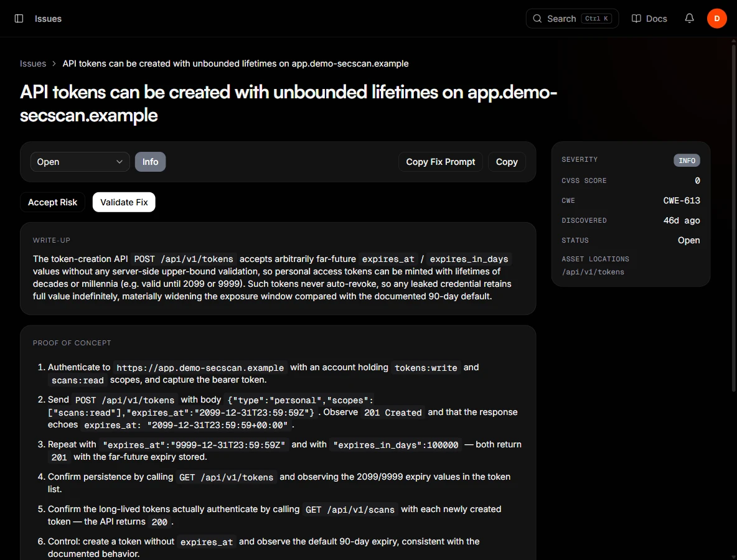This screenshot has width=737, height=560.
Task: Click the 'POST /api/v1/tokens' code in write-up
Action: coord(183,259)
